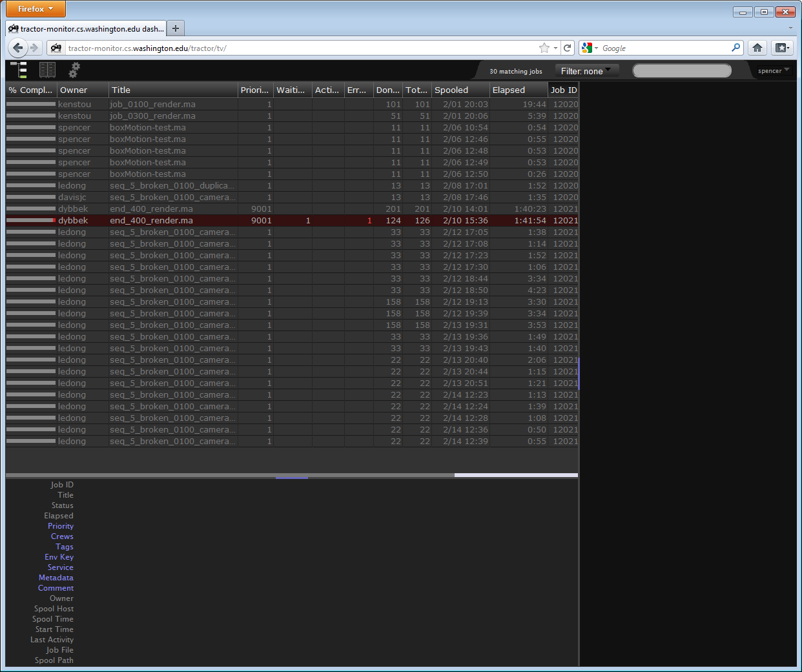Sort jobs by the Owner column
The width and height of the screenshot is (802, 672).
tap(74, 90)
